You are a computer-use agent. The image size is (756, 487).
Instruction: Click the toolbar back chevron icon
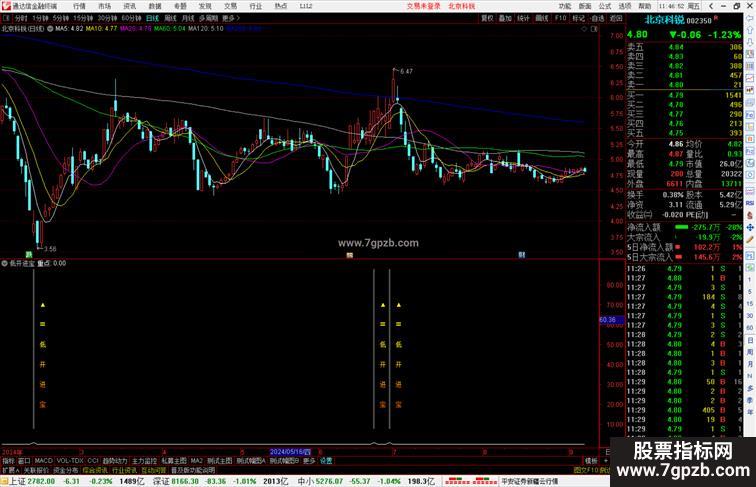pos(711,6)
